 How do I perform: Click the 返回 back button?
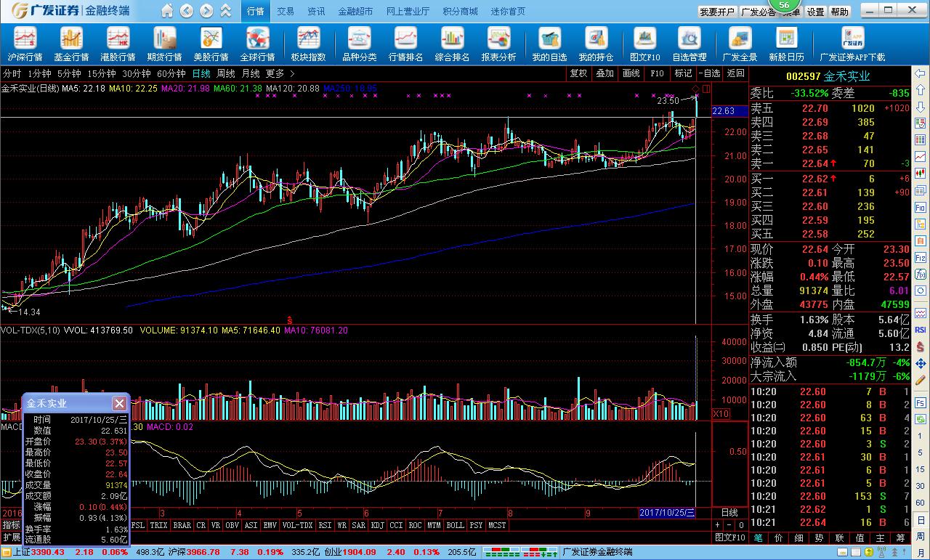tap(735, 73)
